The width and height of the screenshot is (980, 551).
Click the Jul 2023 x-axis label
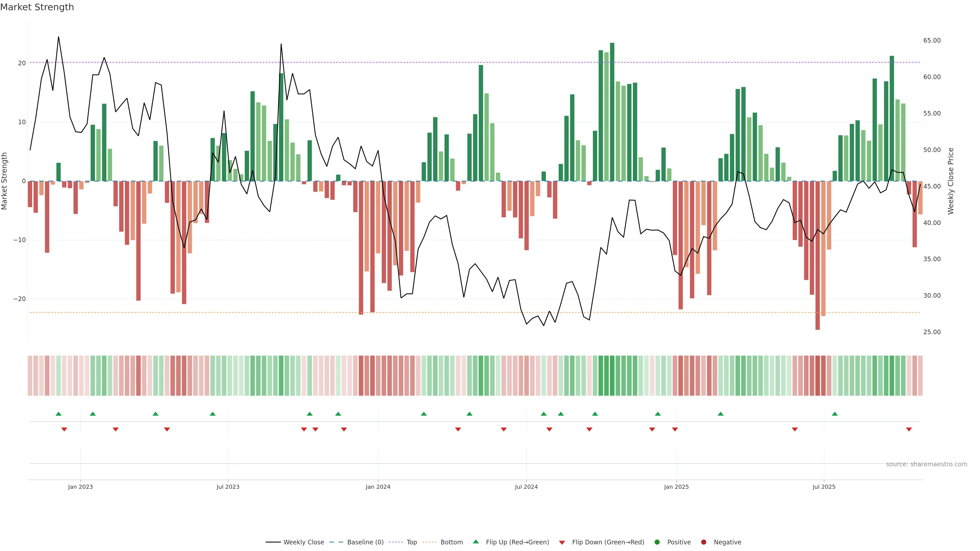pyautogui.click(x=228, y=487)
